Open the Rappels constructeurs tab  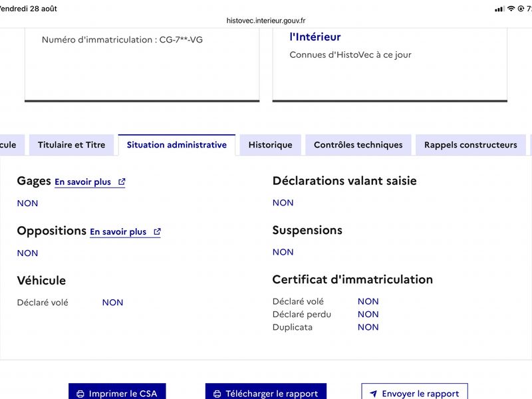(x=471, y=145)
